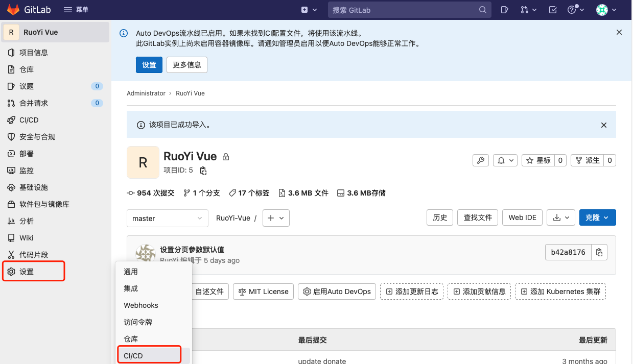Copy the commit SHA icon
This screenshot has height=364, width=633.
coord(599,252)
